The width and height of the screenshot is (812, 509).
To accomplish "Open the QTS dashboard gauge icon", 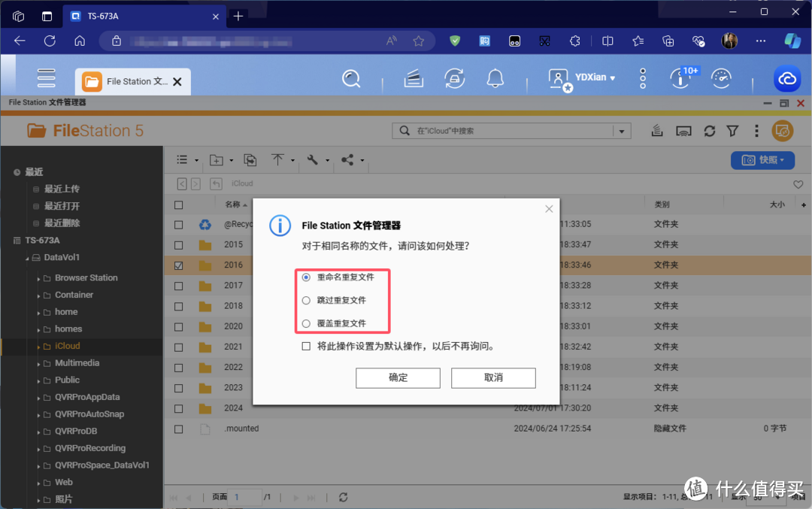I will pyautogui.click(x=721, y=78).
